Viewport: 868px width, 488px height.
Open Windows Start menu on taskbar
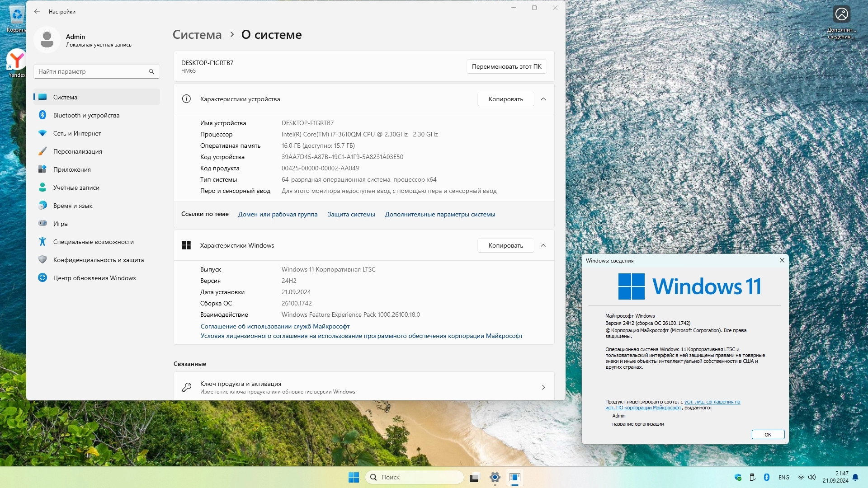[x=354, y=477]
